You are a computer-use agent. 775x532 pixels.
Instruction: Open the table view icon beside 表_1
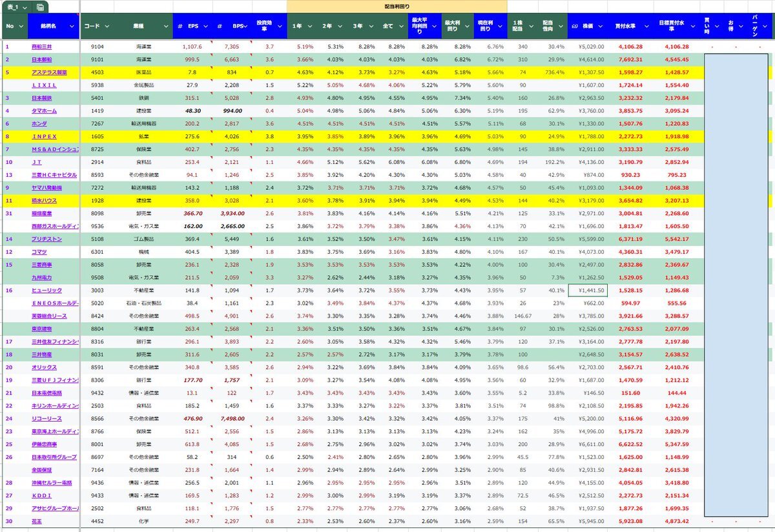[41, 7]
